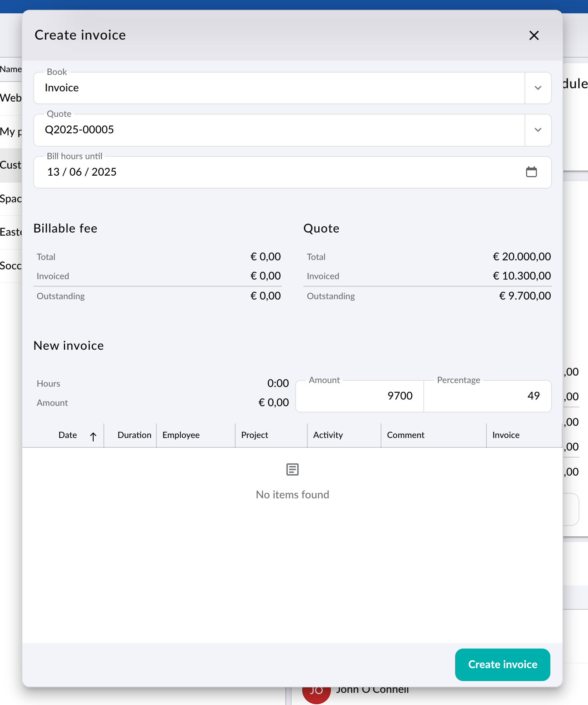Sort by the Employee column header
588x705 pixels.
click(x=181, y=435)
